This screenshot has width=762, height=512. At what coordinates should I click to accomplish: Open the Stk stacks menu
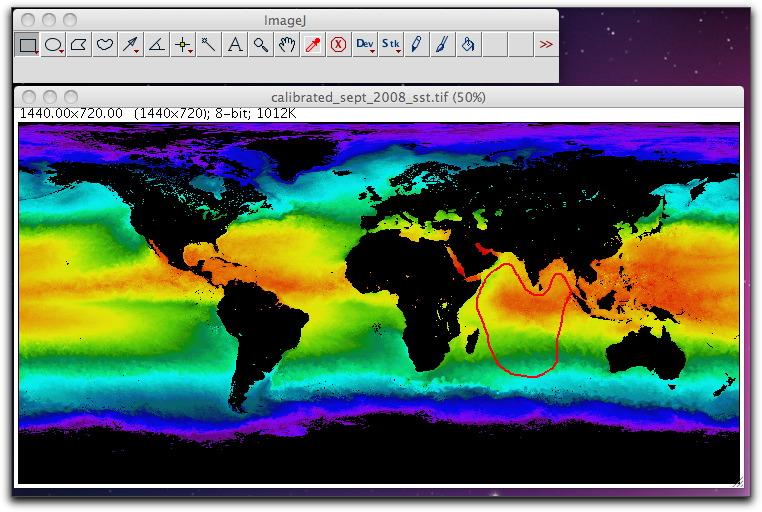pyautogui.click(x=391, y=45)
